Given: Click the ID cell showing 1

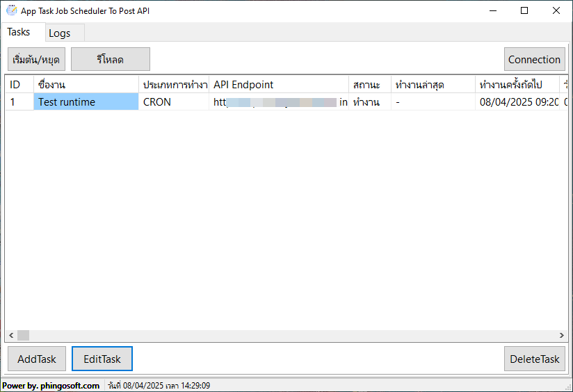Looking at the screenshot, I should pos(19,102).
